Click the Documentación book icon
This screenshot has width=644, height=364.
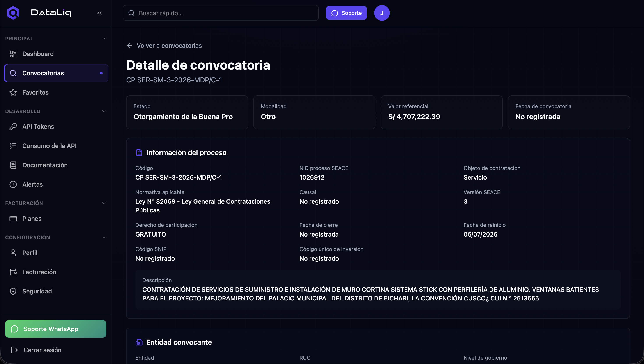(13, 165)
